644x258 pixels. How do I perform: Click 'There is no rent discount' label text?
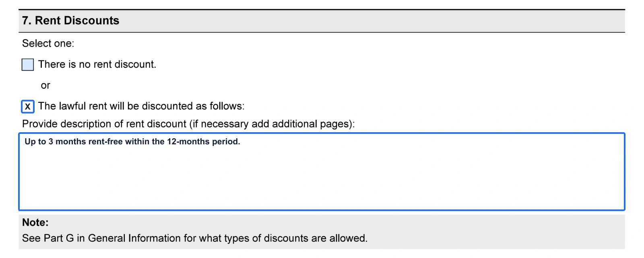[x=97, y=64]
